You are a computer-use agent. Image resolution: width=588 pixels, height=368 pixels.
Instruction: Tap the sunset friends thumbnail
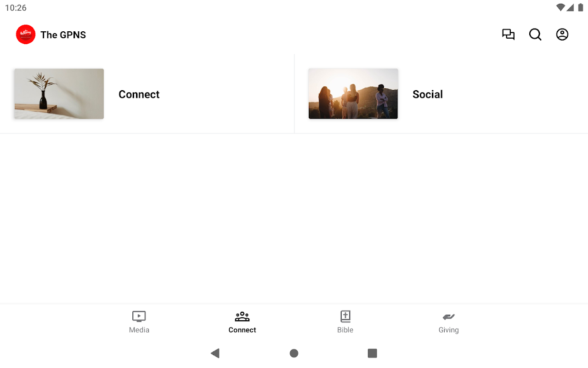point(353,94)
